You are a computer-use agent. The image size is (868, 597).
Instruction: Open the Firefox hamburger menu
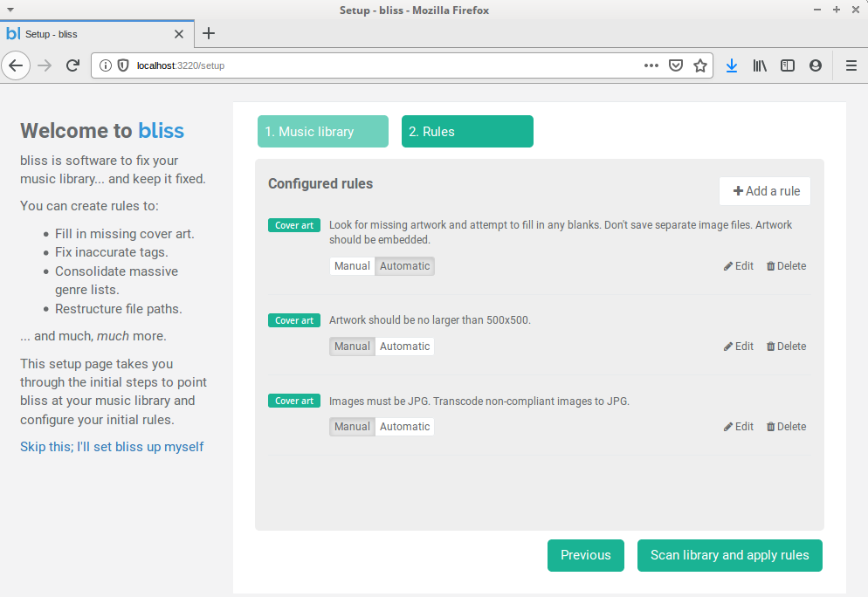pyautogui.click(x=851, y=65)
